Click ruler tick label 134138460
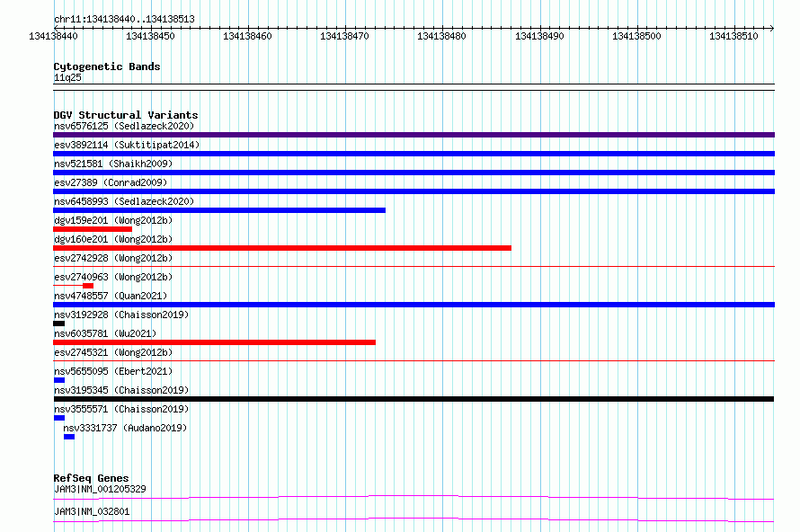Viewport: 800px width, 532px height. pyautogui.click(x=247, y=36)
